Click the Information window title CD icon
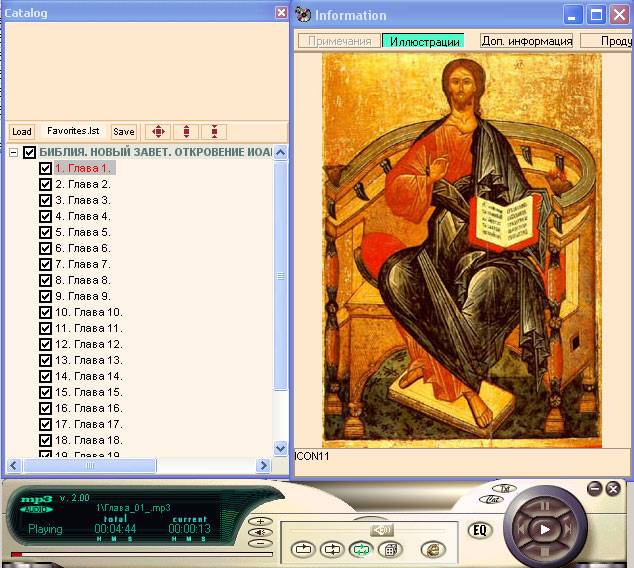634x568 pixels. [303, 15]
